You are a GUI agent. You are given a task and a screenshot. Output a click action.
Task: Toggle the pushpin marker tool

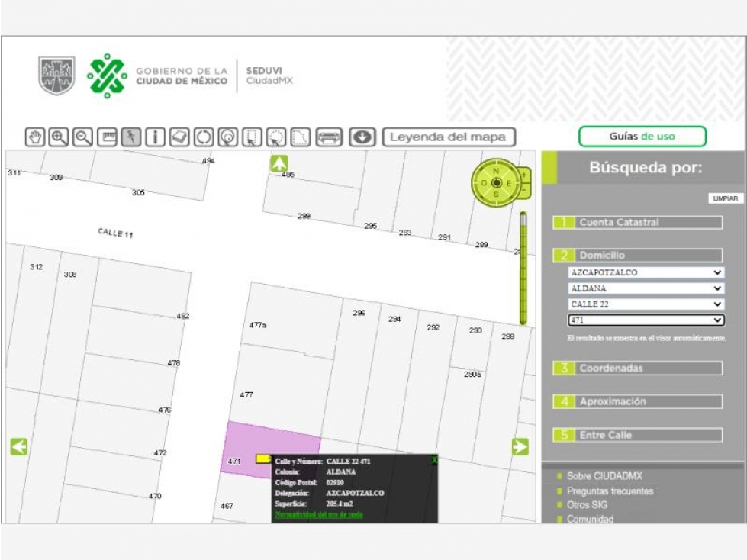click(131, 137)
